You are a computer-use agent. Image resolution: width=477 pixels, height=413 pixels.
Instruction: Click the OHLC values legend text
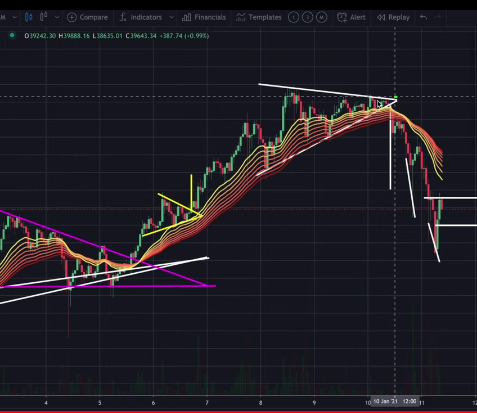point(117,36)
